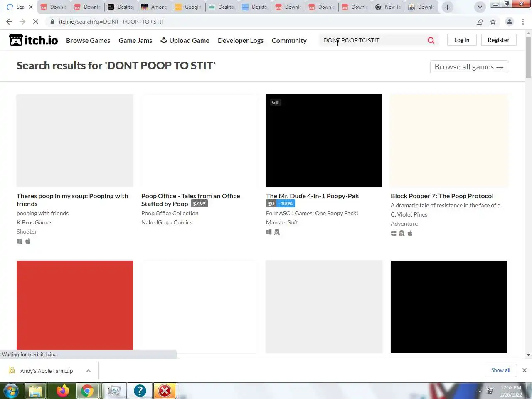The width and height of the screenshot is (532, 399).
Task: Click the site lock icon in the address bar
Action: [x=52, y=22]
